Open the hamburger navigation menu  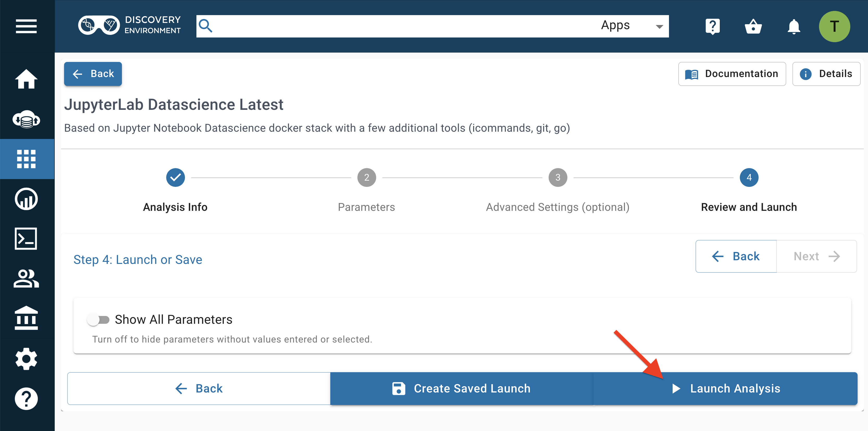point(26,26)
